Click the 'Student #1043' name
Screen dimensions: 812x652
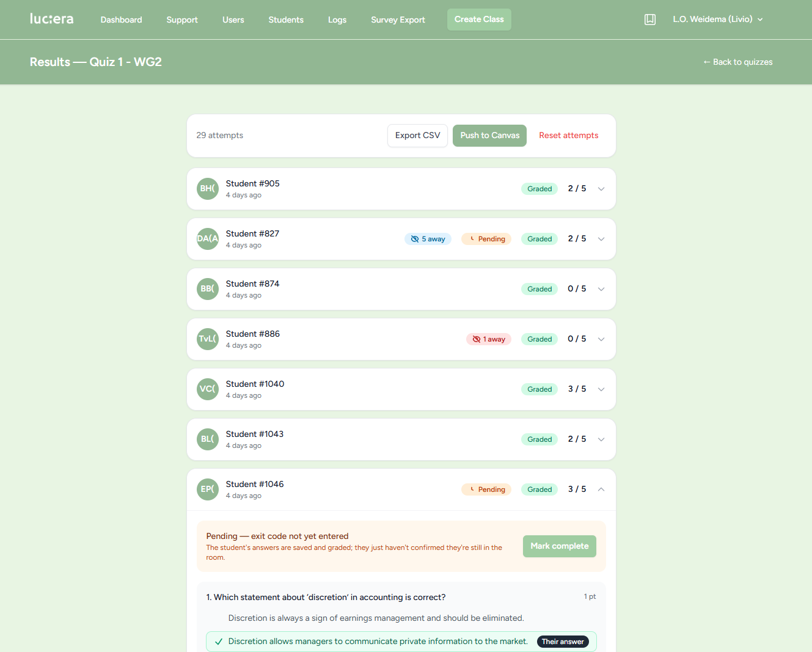[255, 434]
